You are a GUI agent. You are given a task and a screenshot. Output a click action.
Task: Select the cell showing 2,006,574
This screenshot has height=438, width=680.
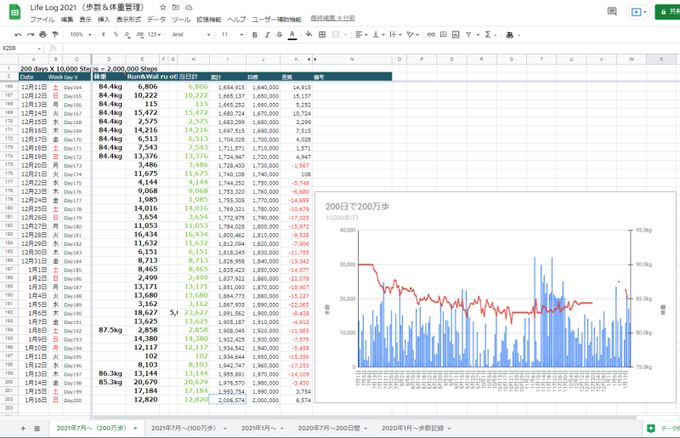(228, 400)
